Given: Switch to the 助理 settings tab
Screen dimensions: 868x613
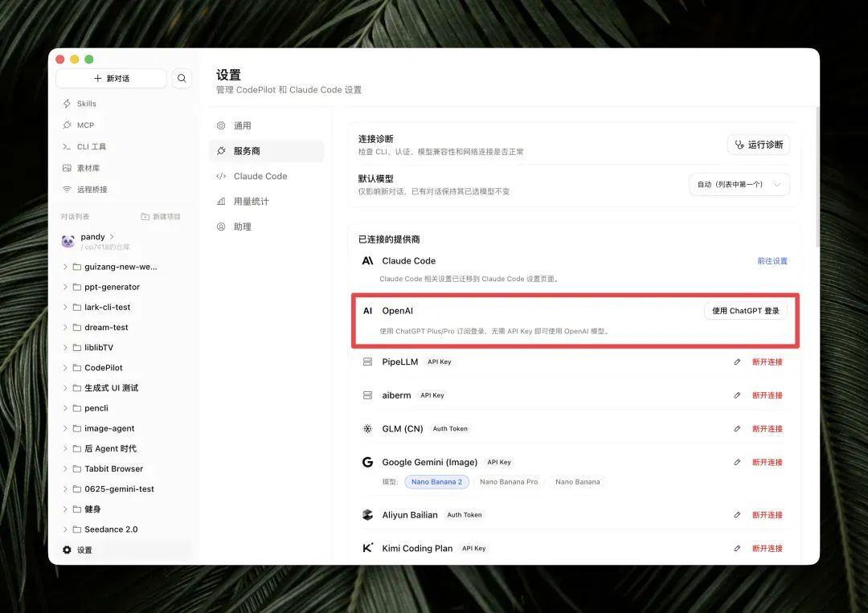Looking at the screenshot, I should pyautogui.click(x=266, y=227).
